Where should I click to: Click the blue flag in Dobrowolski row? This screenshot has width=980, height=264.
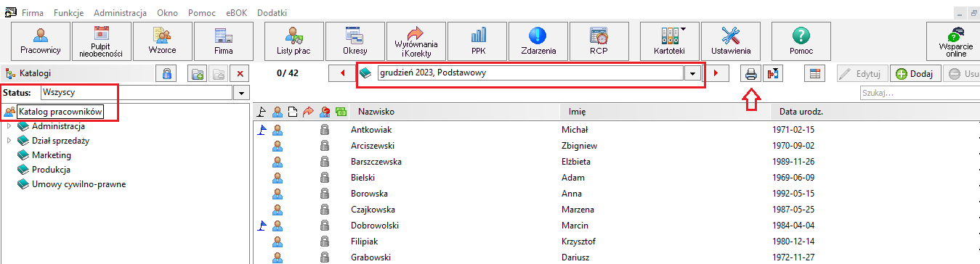click(x=263, y=226)
